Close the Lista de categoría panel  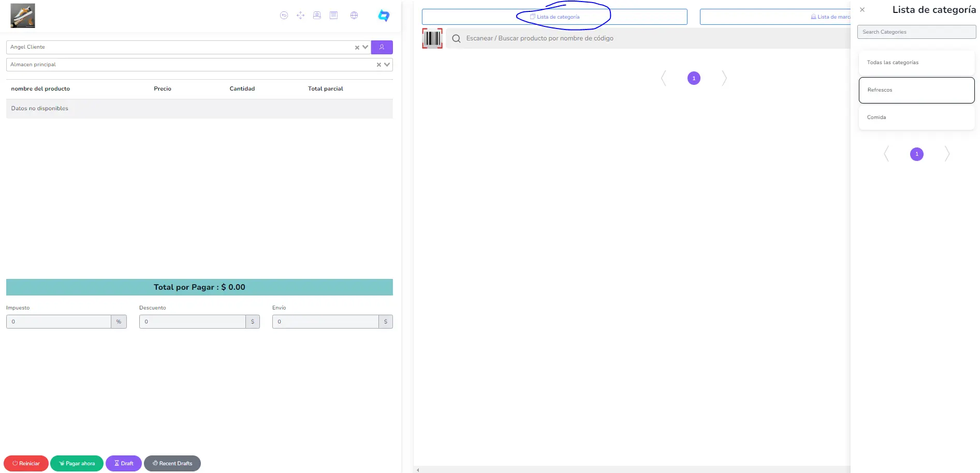(862, 10)
